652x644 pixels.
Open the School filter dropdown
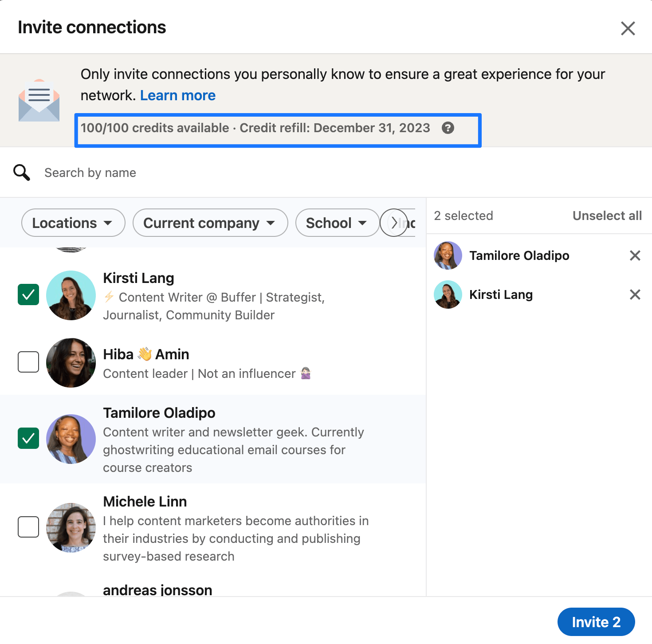[337, 223]
